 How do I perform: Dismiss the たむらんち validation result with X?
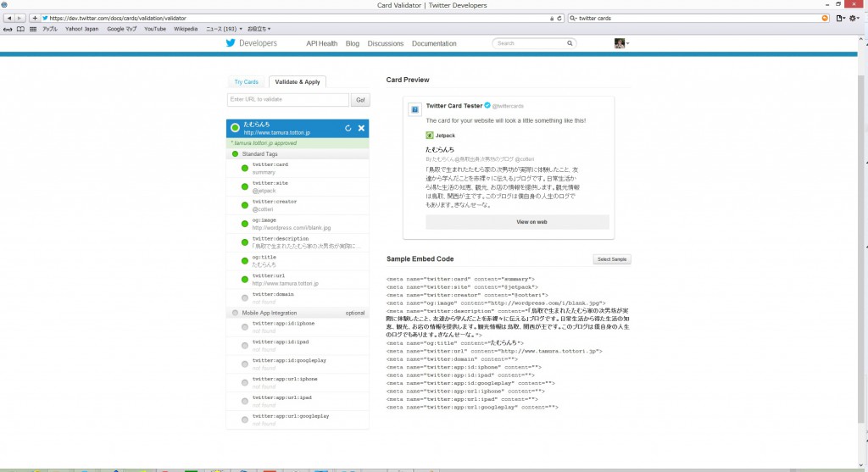tap(361, 128)
